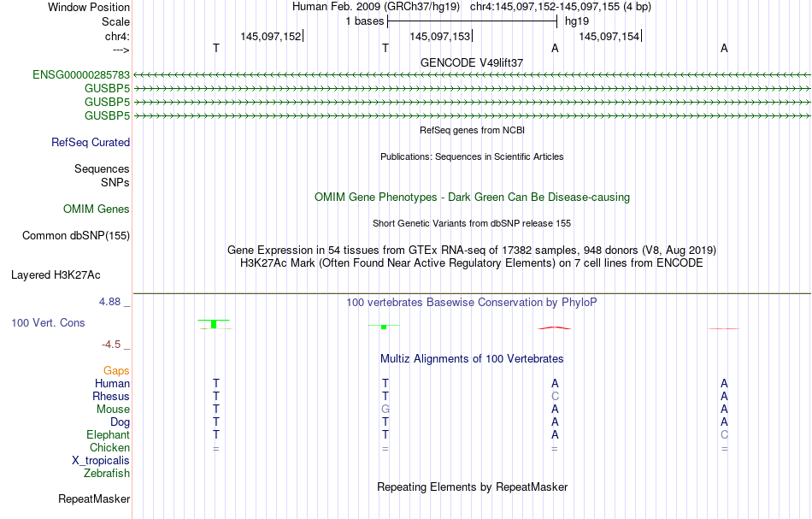Select the Dog alignment row label
Viewport: 812px width, 519px height.
pos(121,422)
